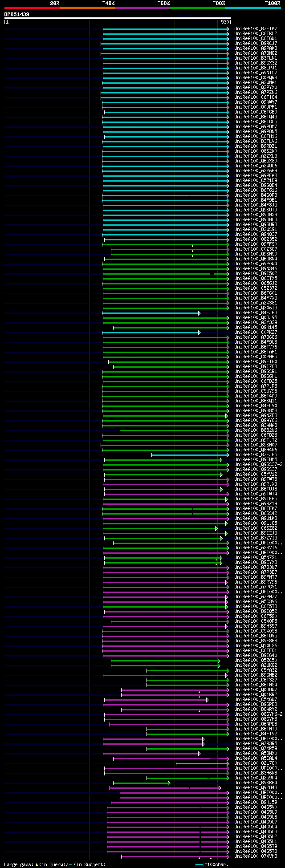Open hit UniRef100_C6TIC4

tap(256, 97)
